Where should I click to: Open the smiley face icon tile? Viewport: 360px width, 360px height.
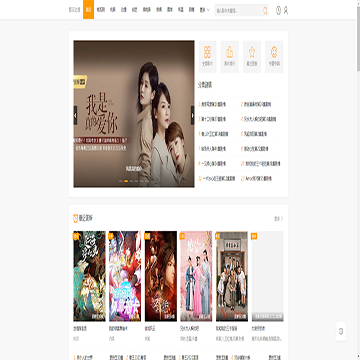pos(274,57)
